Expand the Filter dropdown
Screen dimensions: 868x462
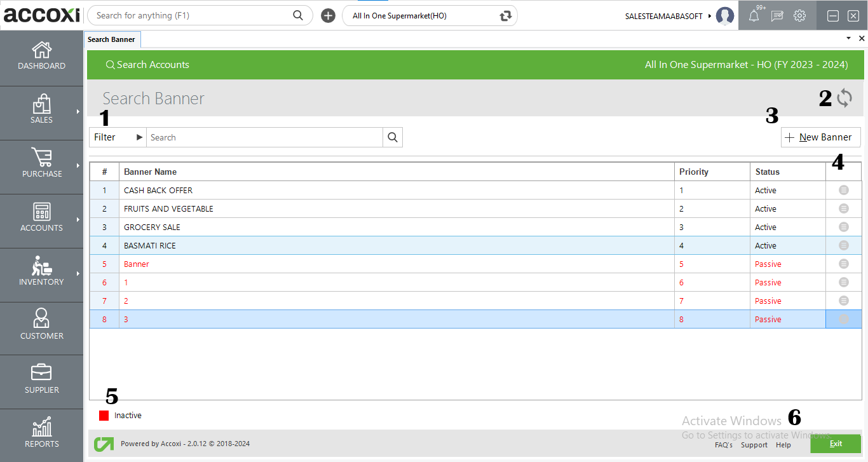(x=118, y=137)
